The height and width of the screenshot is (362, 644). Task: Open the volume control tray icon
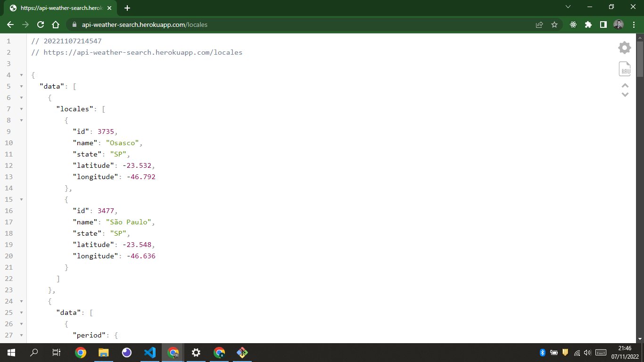[x=587, y=353]
